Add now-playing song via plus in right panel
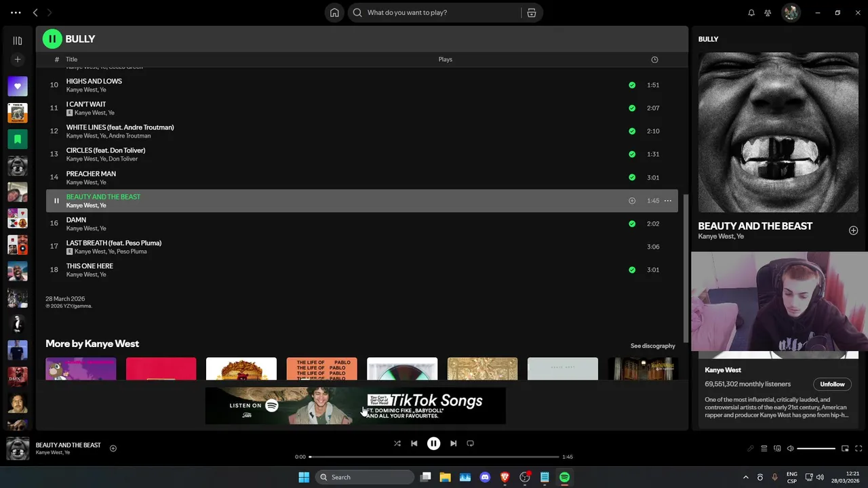 click(x=853, y=230)
